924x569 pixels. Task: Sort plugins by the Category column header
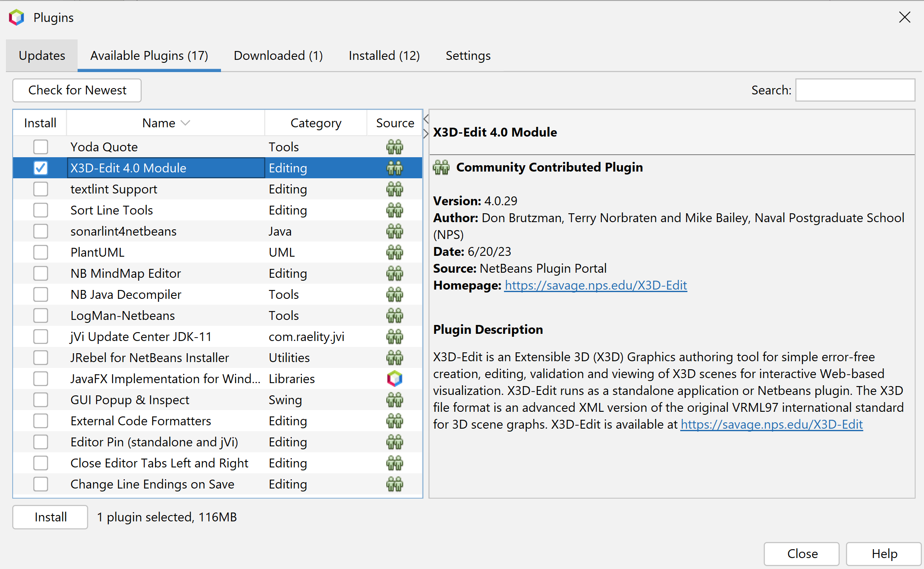[x=316, y=123]
